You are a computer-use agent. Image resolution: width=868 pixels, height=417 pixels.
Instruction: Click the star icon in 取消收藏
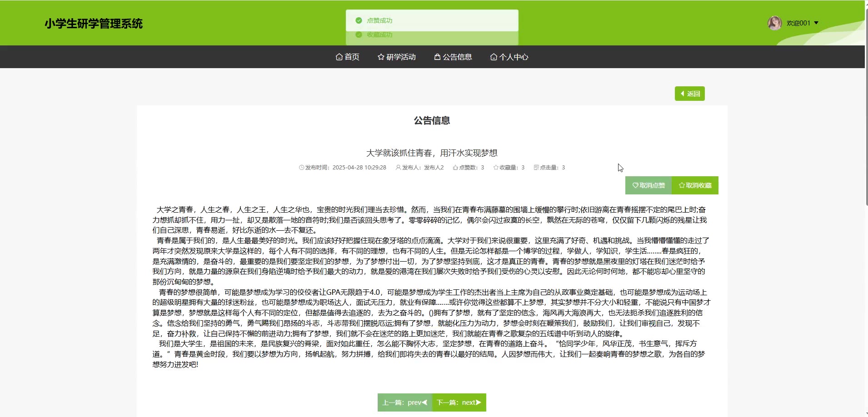click(682, 185)
